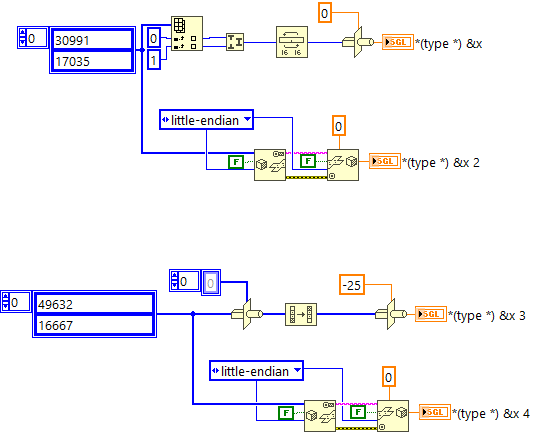
Task: Select the -25 numeric constant
Action: [352, 285]
